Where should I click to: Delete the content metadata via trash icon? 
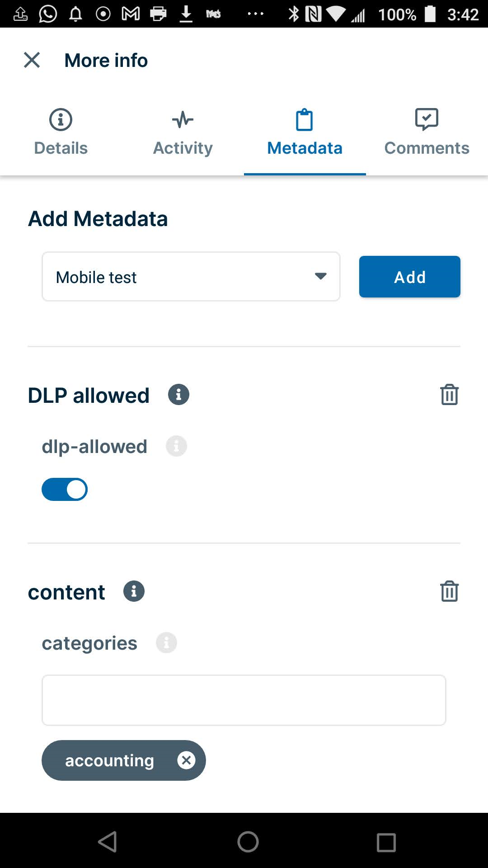450,591
